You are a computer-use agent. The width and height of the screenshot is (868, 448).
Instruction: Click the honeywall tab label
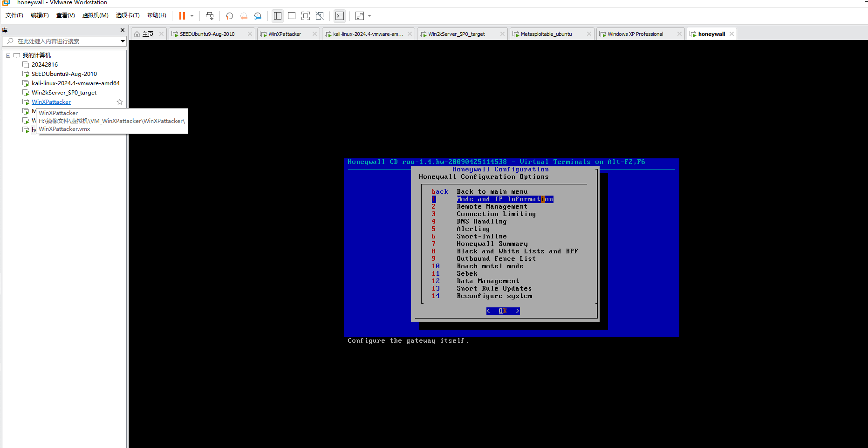(711, 34)
